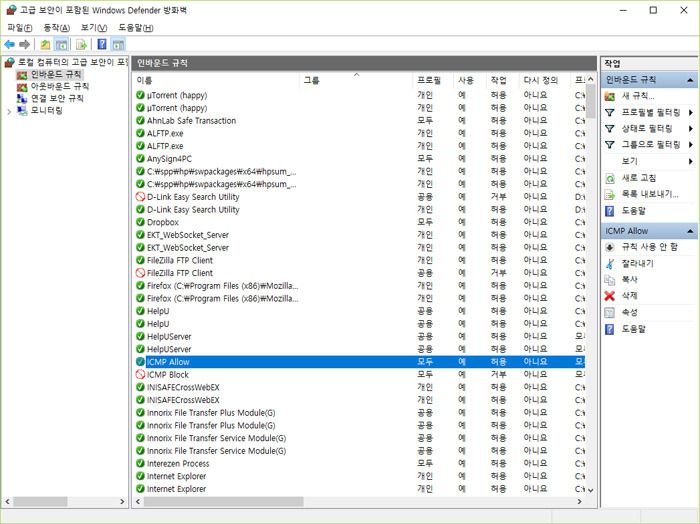Click the red X 삭제 icon

click(x=610, y=296)
